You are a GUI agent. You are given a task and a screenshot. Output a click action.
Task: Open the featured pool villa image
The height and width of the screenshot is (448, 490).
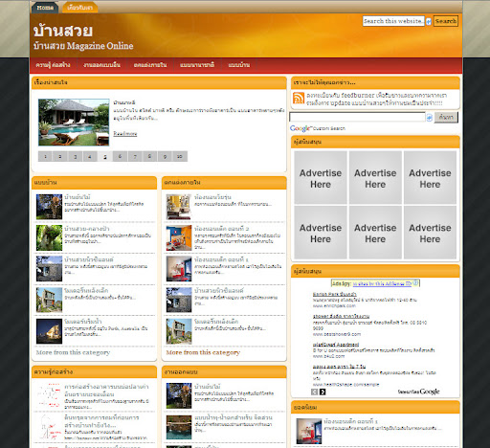pyautogui.click(x=74, y=123)
